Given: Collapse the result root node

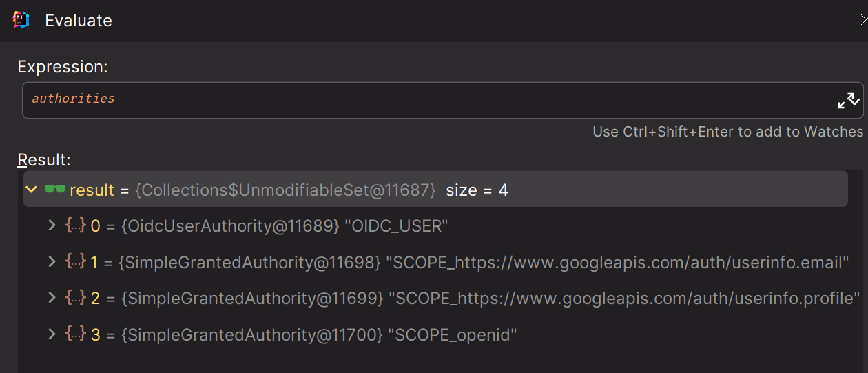Looking at the screenshot, I should pyautogui.click(x=31, y=190).
